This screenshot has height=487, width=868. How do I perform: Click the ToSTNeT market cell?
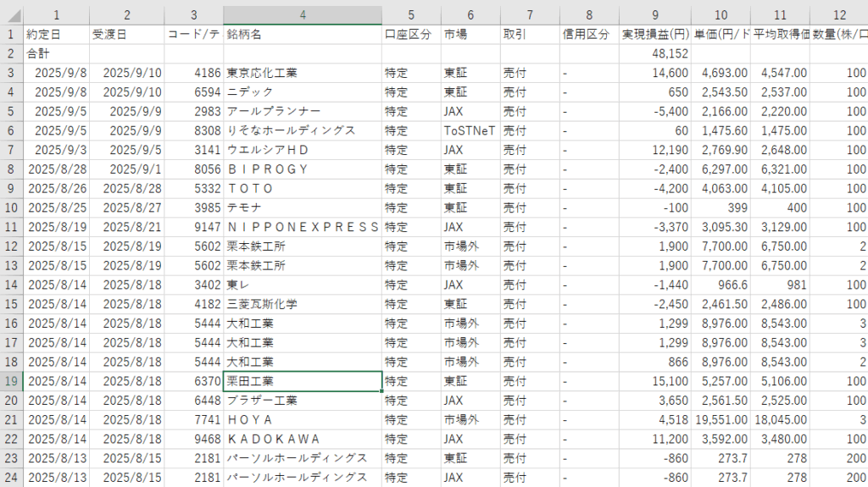click(x=470, y=130)
